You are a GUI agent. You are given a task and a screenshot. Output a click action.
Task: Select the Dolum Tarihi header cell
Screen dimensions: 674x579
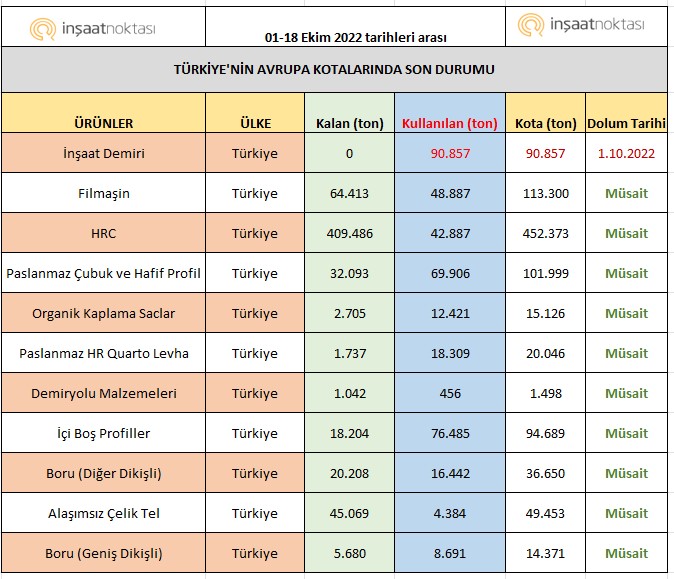(x=626, y=123)
